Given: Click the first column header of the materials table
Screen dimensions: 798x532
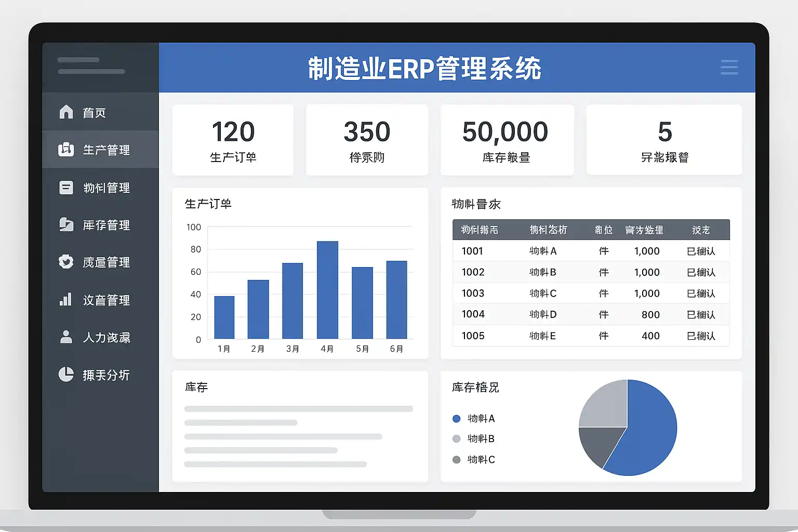Looking at the screenshot, I should pos(480,230).
